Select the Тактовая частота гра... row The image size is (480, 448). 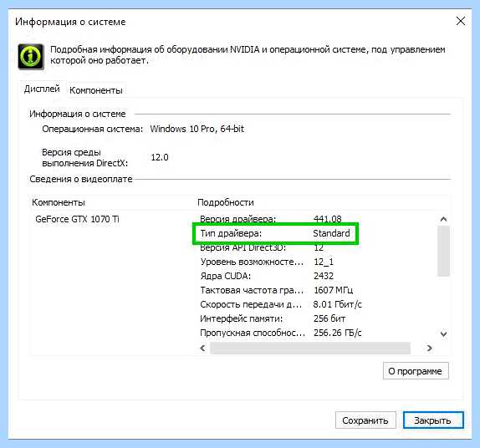click(277, 290)
